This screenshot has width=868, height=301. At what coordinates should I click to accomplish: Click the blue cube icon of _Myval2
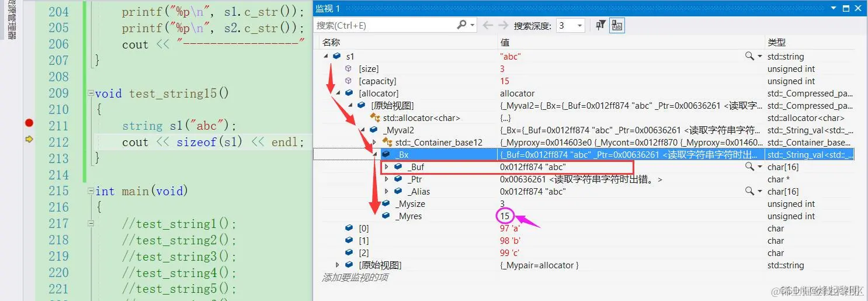373,130
